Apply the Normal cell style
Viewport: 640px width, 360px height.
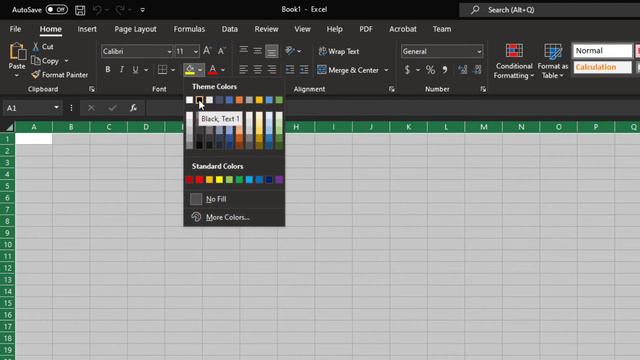(602, 51)
